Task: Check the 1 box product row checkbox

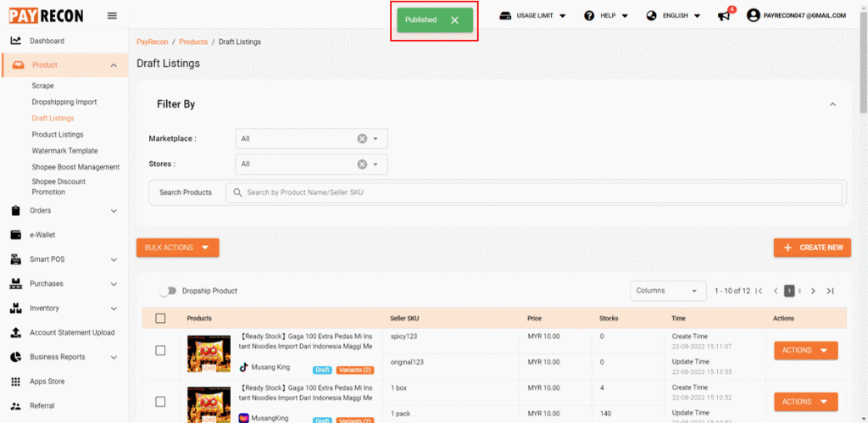Action: (x=160, y=402)
